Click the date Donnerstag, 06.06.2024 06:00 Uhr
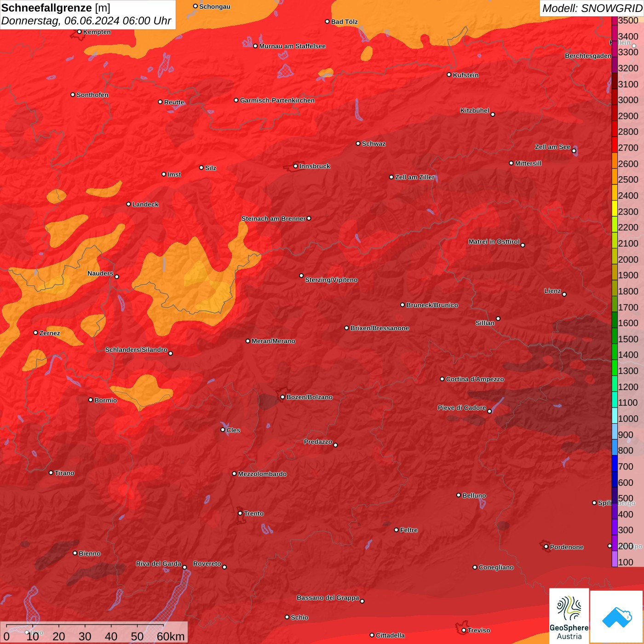644x644 pixels. click(x=86, y=21)
